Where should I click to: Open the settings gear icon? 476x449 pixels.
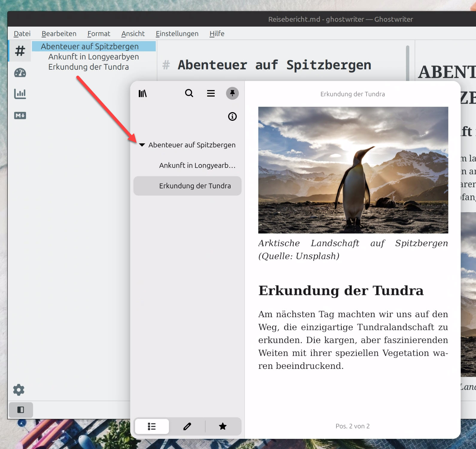tap(19, 390)
